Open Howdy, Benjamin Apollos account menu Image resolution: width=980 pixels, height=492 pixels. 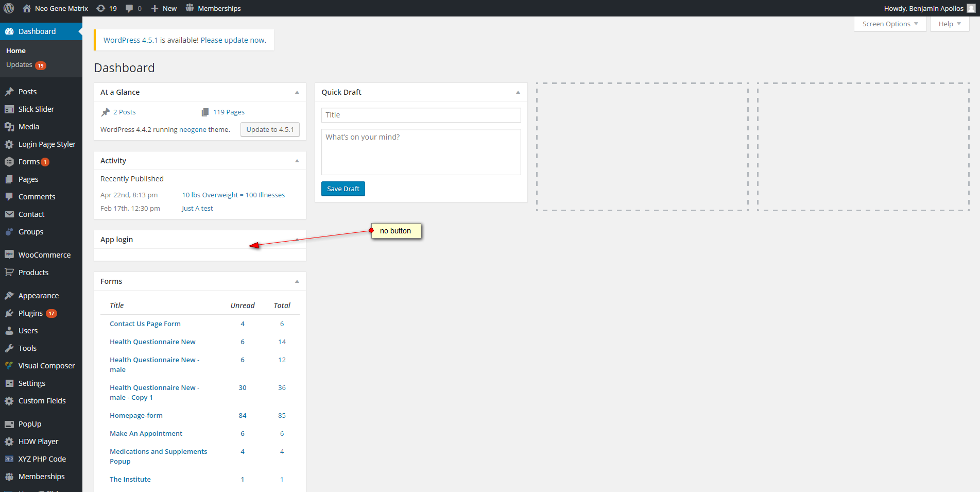tap(930, 8)
